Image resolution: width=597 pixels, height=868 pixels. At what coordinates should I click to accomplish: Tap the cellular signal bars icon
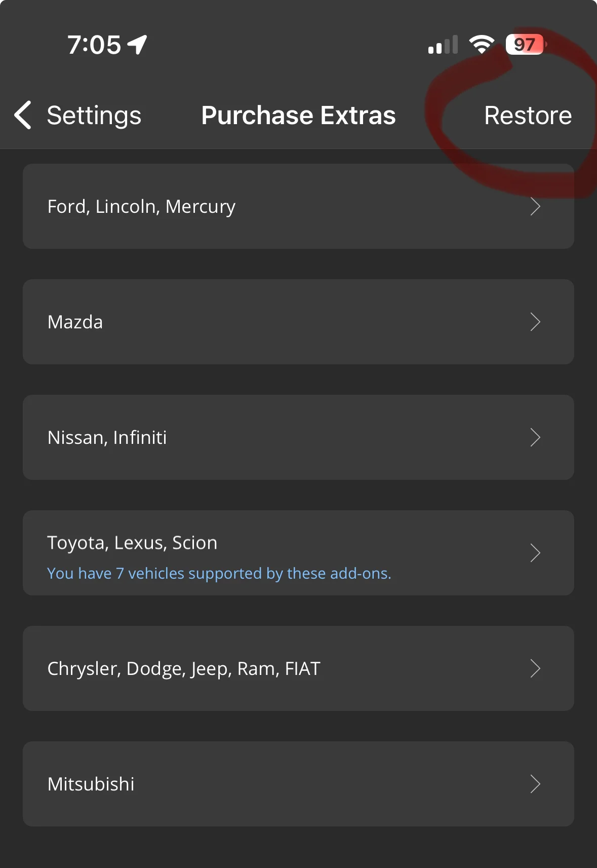[443, 45]
